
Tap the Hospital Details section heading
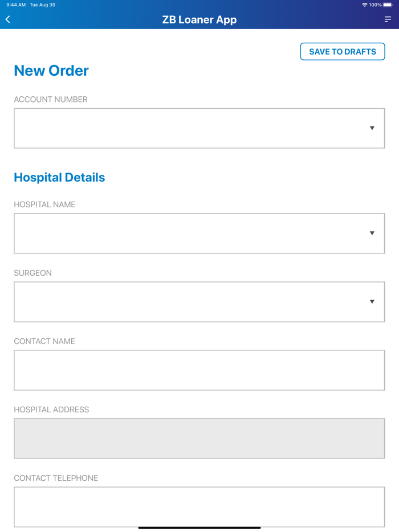coord(59,177)
